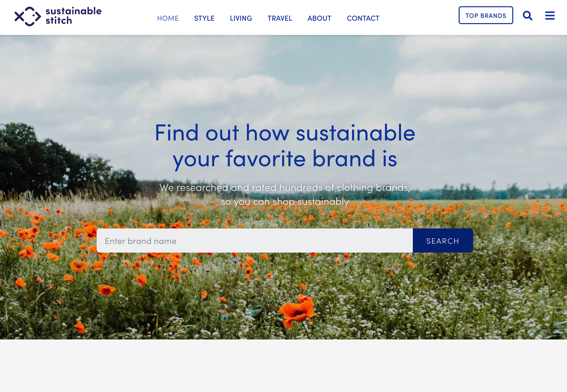567x392 pixels.
Task: Click the "We researched and rated" subtitle
Action: click(285, 194)
